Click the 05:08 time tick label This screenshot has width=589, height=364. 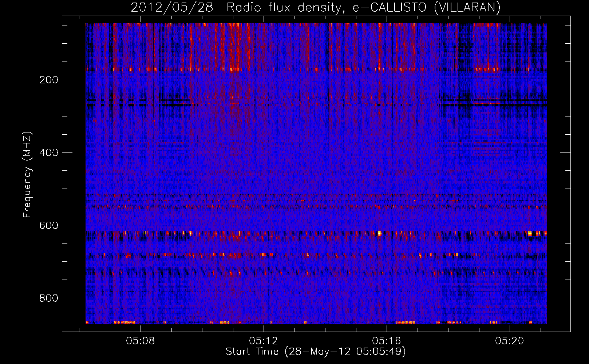click(x=140, y=341)
